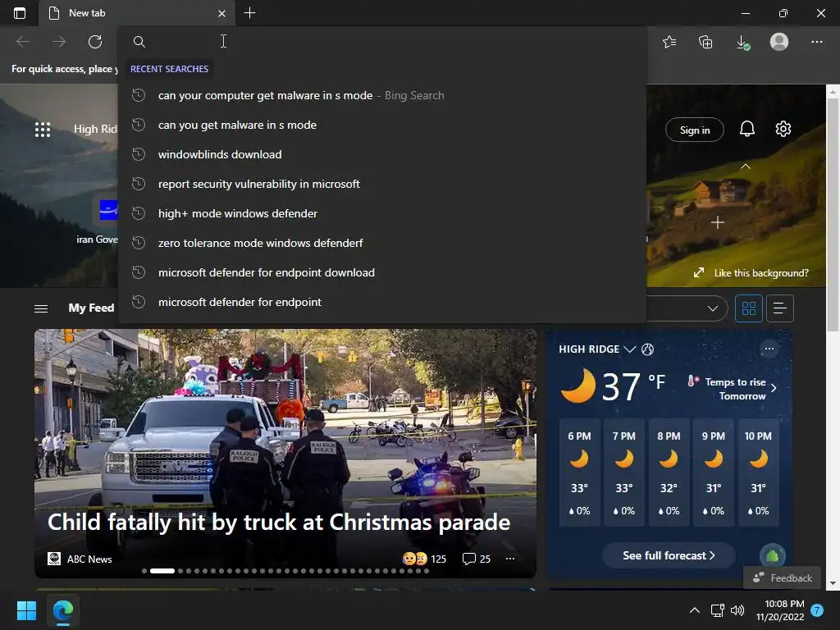Select the 10 PM hourly forecast

758,472
